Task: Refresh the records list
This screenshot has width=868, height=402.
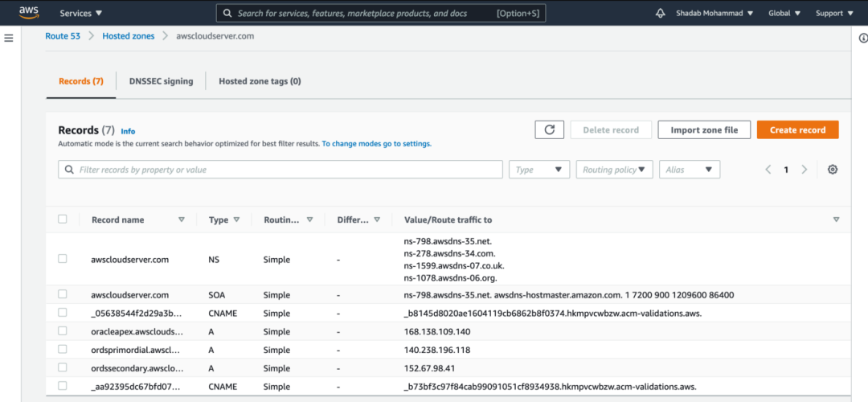Action: pyautogui.click(x=549, y=129)
